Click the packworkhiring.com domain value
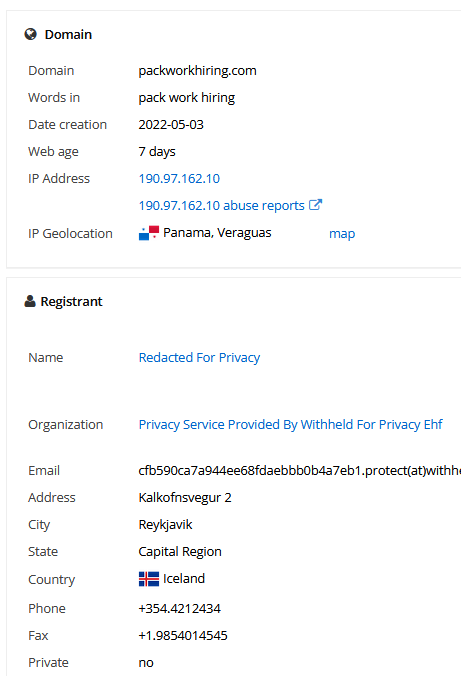 pyautogui.click(x=198, y=71)
